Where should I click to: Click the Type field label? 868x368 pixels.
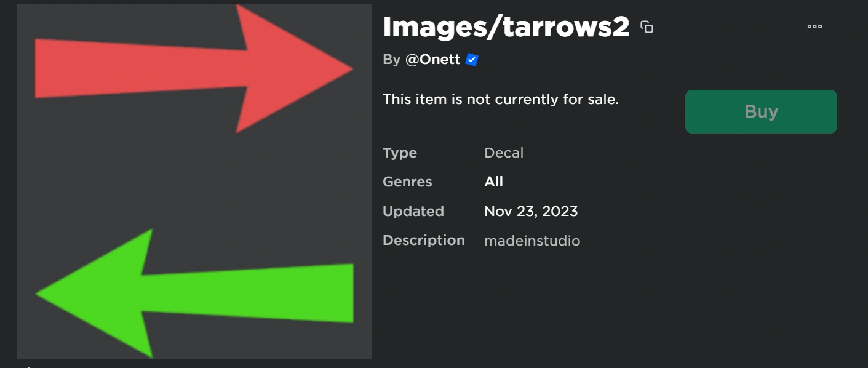[x=400, y=153]
